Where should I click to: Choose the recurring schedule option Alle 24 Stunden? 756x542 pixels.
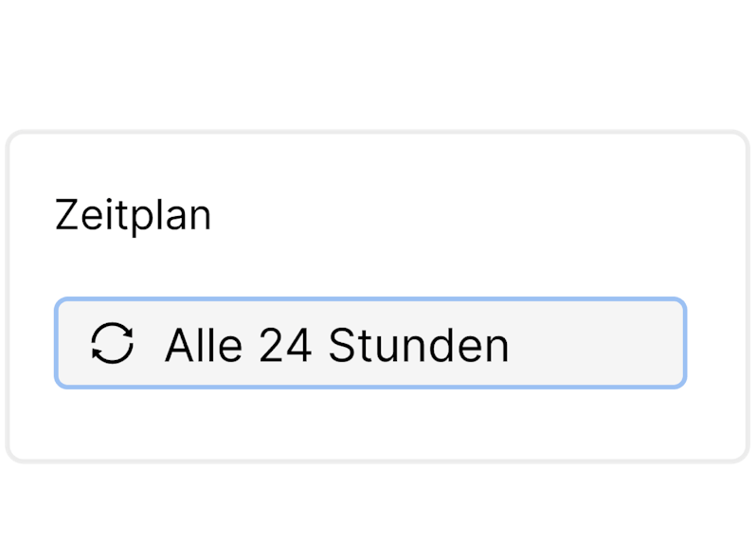click(336, 346)
